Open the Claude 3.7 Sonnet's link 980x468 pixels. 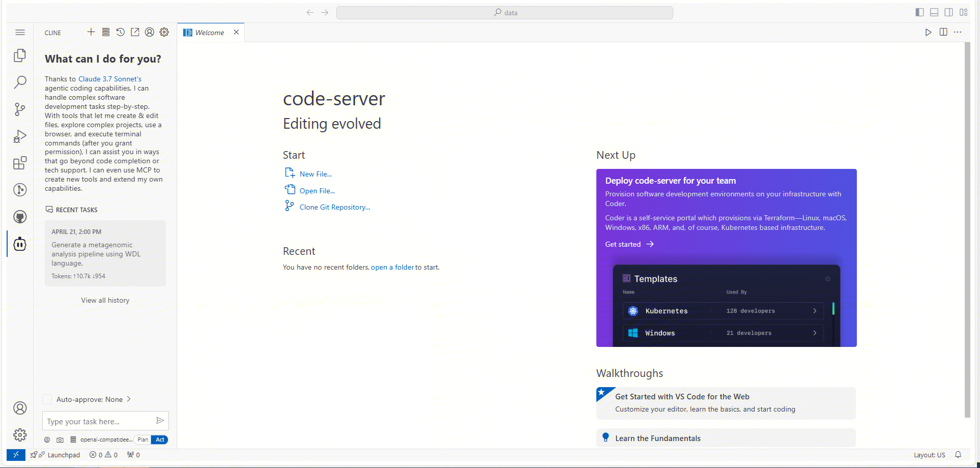click(110, 79)
